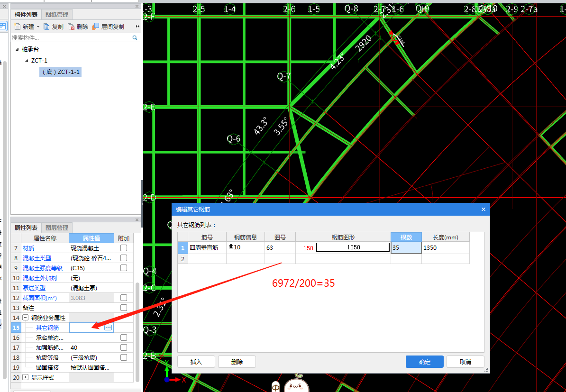
Task: Click the 图号 cell showing 63
Action: [280, 247]
